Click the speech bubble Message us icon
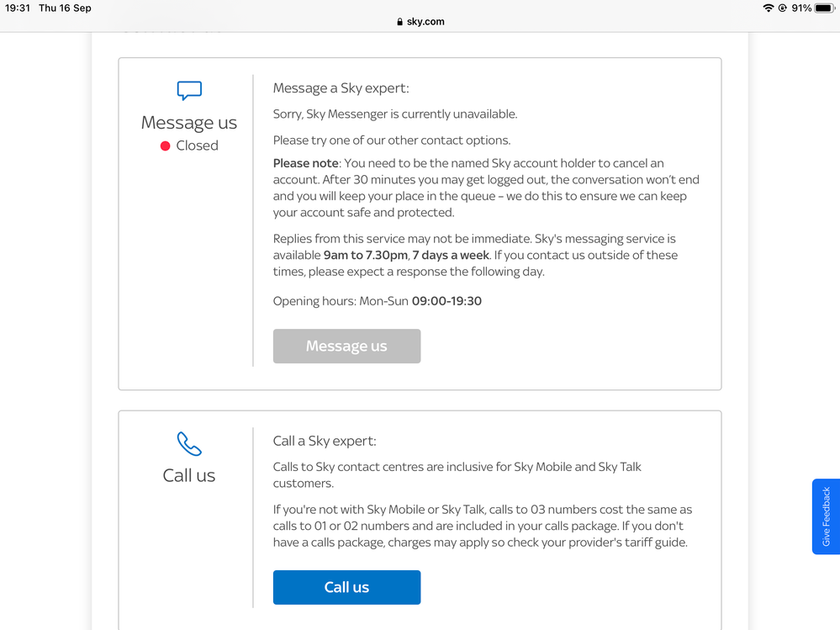Viewport: 840px width, 630px height. [x=189, y=90]
